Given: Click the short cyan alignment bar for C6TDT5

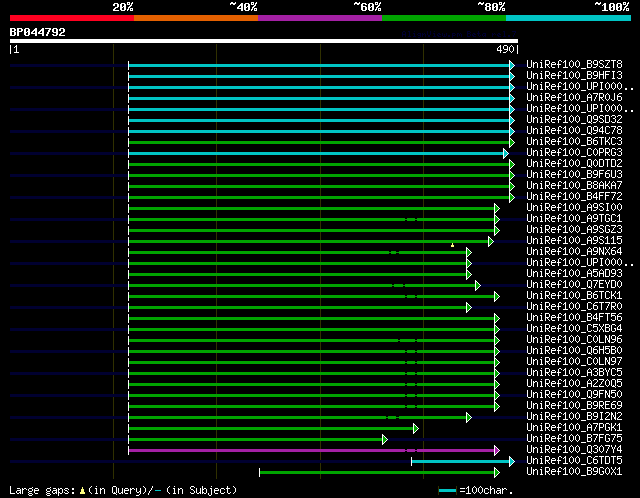Looking at the screenshot, I should coord(460,462).
